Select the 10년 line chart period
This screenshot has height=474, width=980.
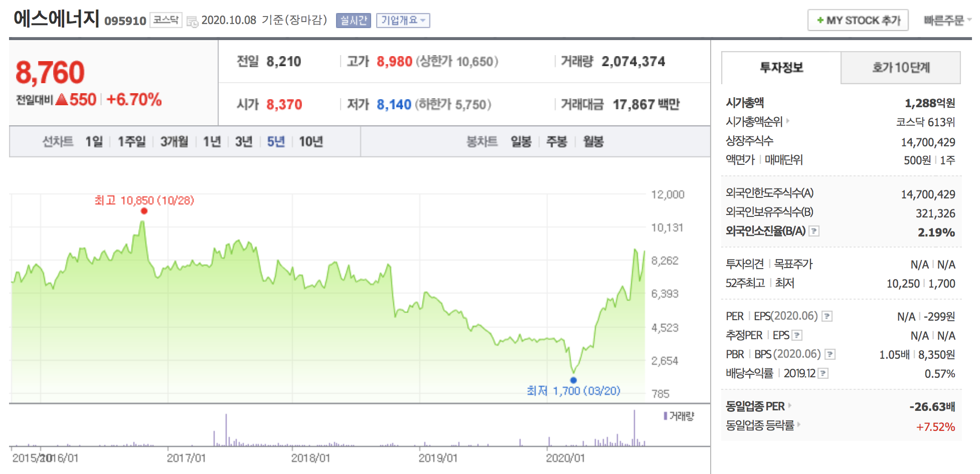[x=311, y=142]
